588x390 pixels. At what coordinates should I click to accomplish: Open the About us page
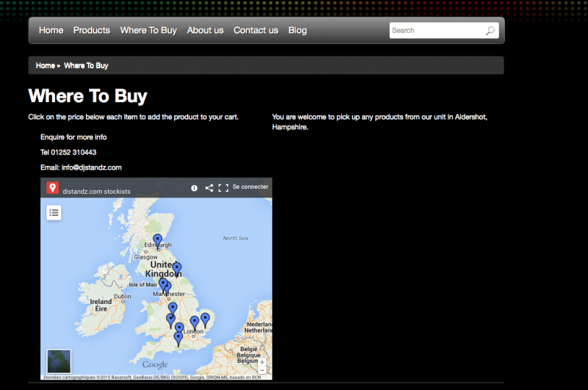(205, 31)
